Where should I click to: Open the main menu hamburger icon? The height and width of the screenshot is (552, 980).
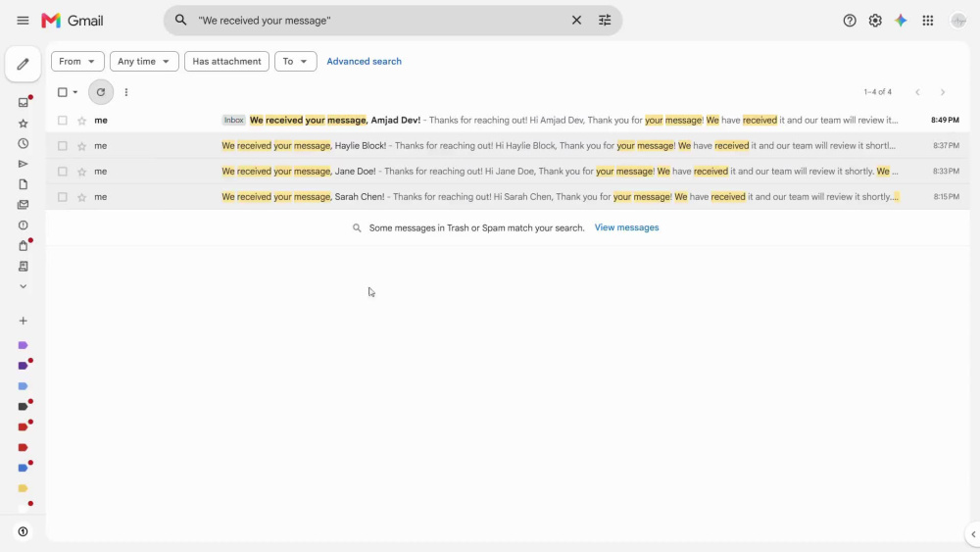click(23, 21)
